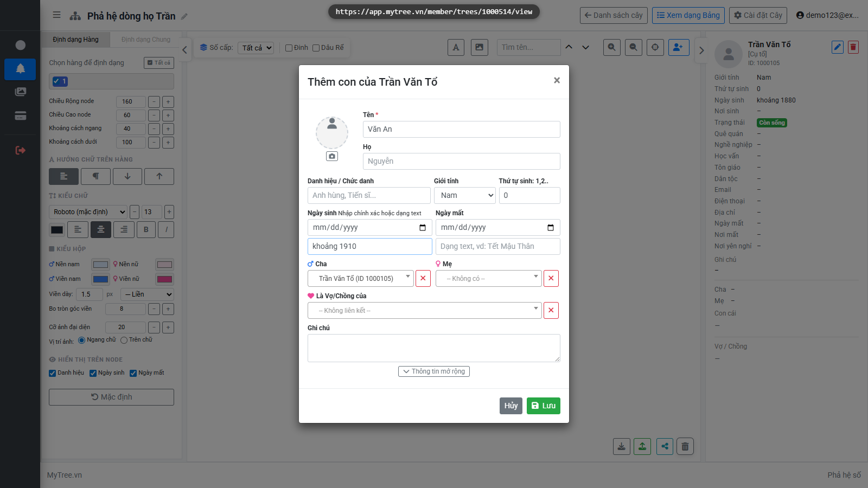Switch to Định dạng Chung tab
The width and height of the screenshot is (868, 488).
(x=146, y=40)
